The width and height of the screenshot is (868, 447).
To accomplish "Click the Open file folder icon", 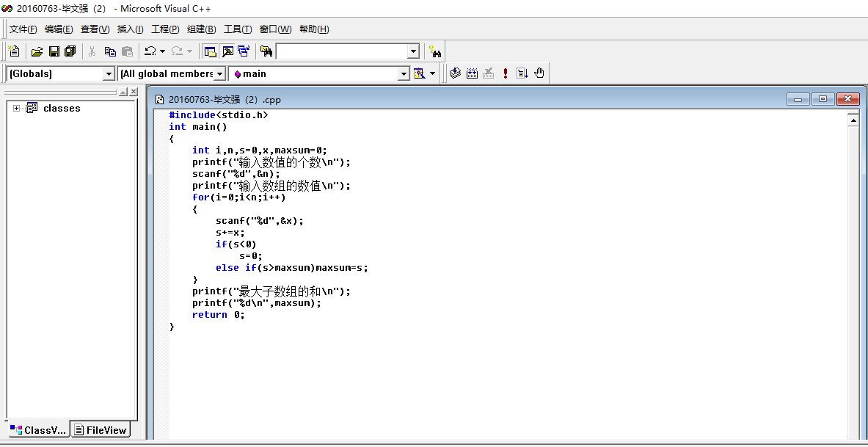I will pos(37,51).
